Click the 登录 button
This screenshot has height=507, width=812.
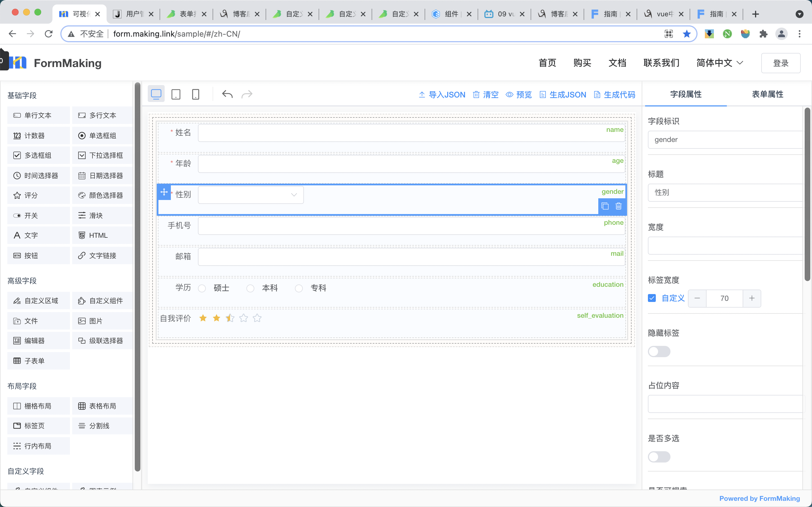[780, 63]
